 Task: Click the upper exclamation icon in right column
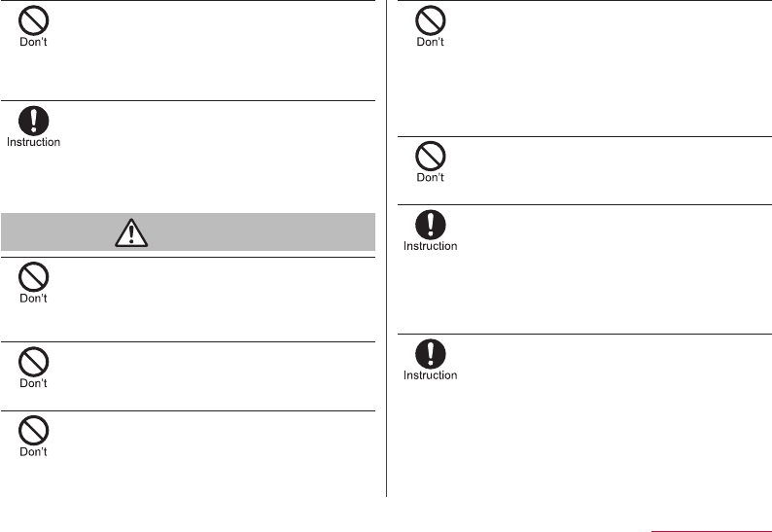tap(431, 225)
